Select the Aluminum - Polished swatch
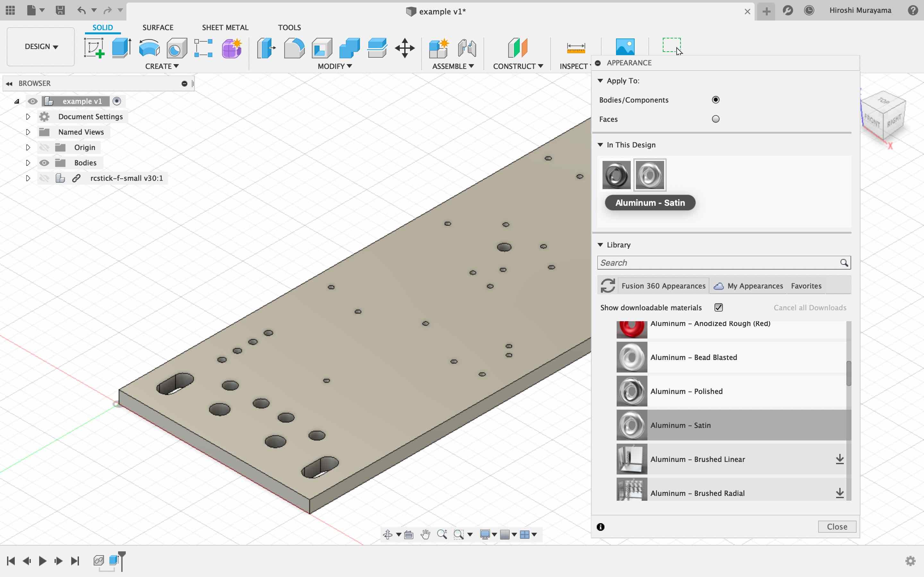This screenshot has height=577, width=924. (632, 391)
